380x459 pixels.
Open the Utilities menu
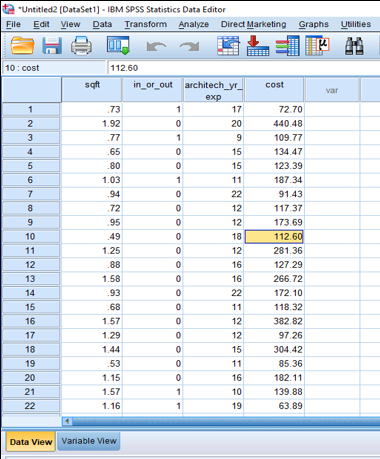(x=356, y=24)
